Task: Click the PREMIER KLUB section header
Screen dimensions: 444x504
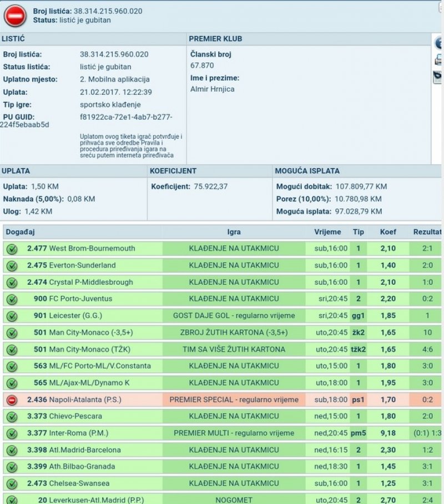Action: [x=215, y=39]
